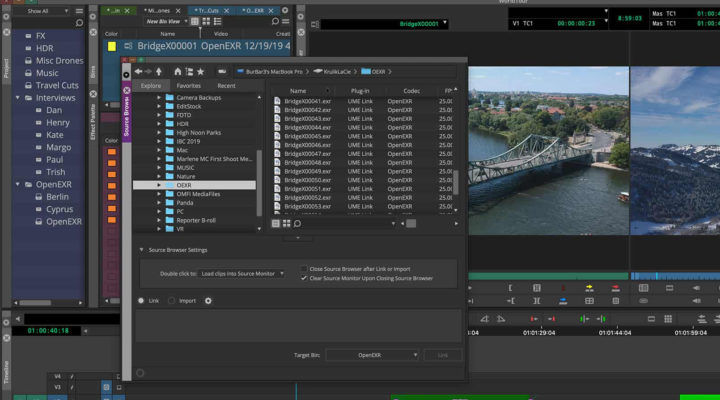Expand the Camera Backups folder
The height and width of the screenshot is (400, 720).
coord(159,97)
